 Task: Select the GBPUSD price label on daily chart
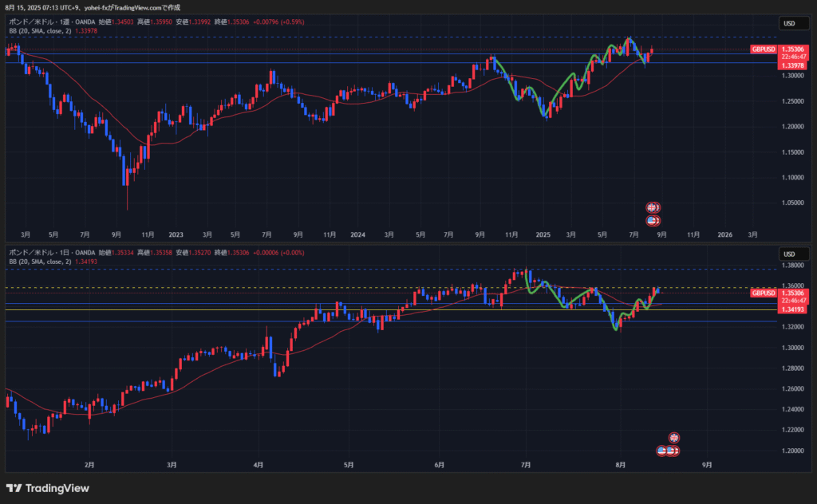[764, 293]
